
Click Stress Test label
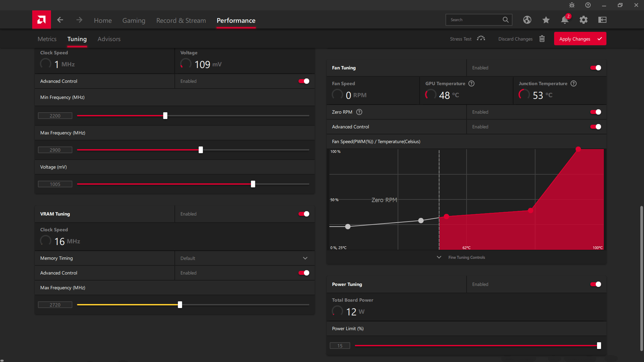tap(461, 39)
